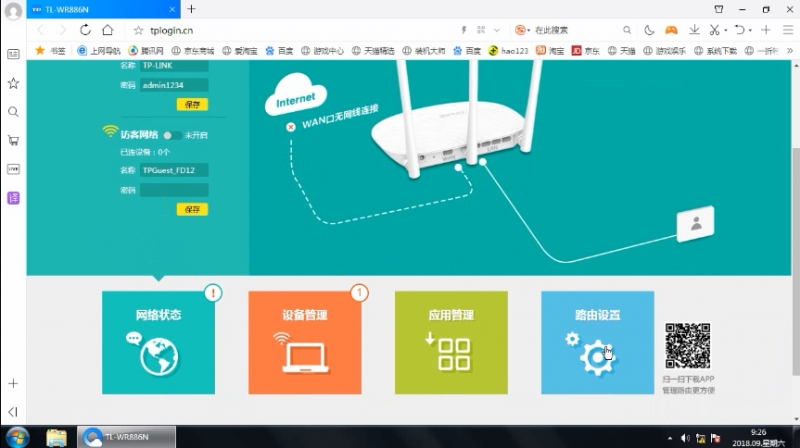Open the browser hamburger menu
800x448 pixels.
[788, 30]
